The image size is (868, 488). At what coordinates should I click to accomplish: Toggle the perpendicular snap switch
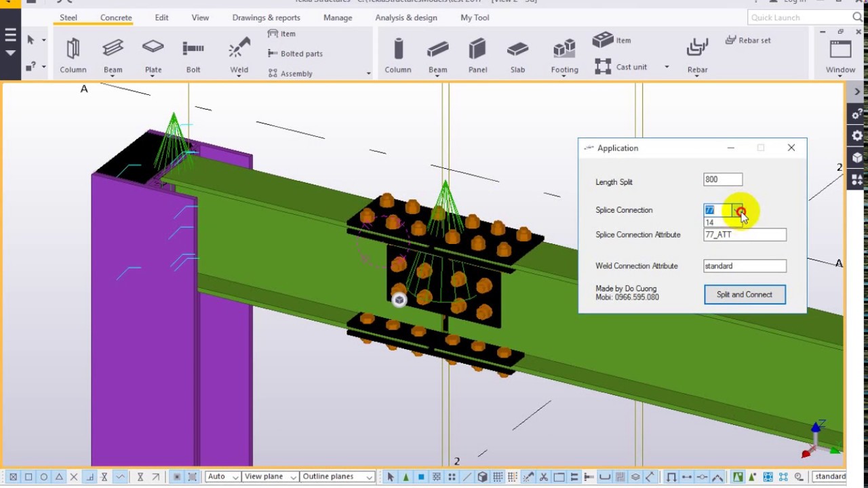(x=90, y=476)
